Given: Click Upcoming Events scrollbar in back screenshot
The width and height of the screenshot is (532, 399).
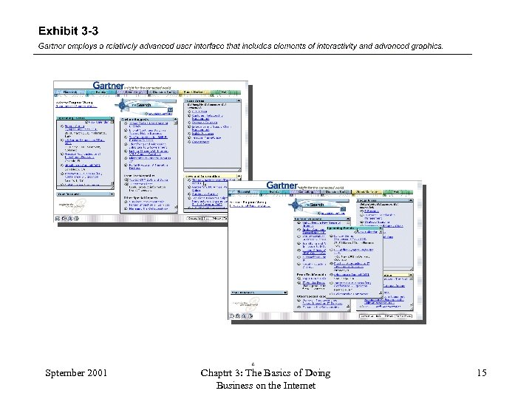Looking at the screenshot, I should 112,154.
